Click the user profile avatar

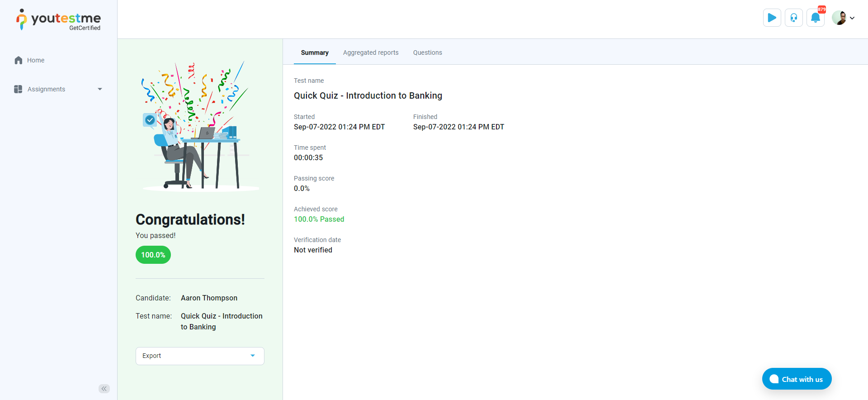tap(839, 18)
